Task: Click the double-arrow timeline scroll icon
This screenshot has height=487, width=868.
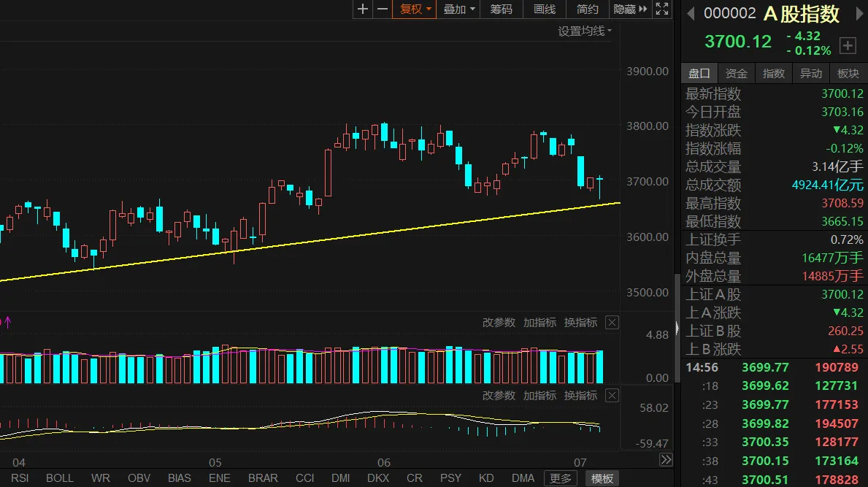Action: click(665, 460)
